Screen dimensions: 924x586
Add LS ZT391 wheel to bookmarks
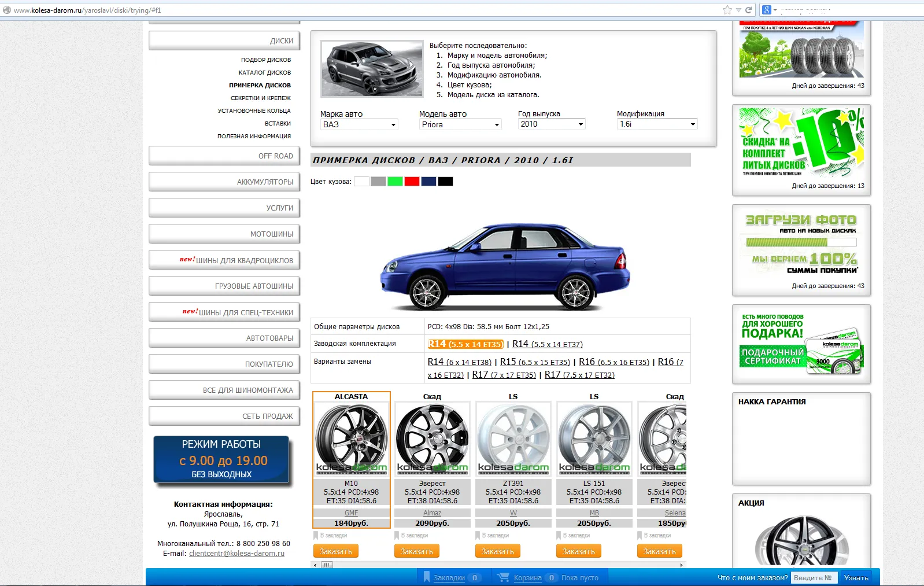(493, 536)
